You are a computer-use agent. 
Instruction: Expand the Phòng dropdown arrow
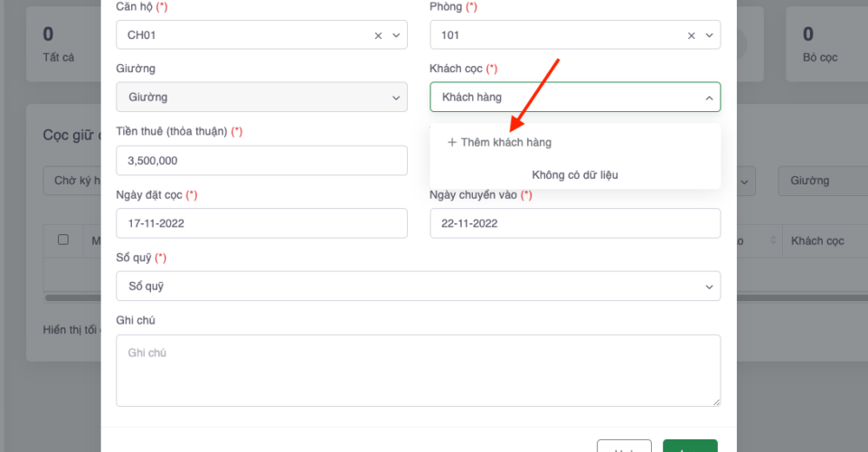(709, 35)
